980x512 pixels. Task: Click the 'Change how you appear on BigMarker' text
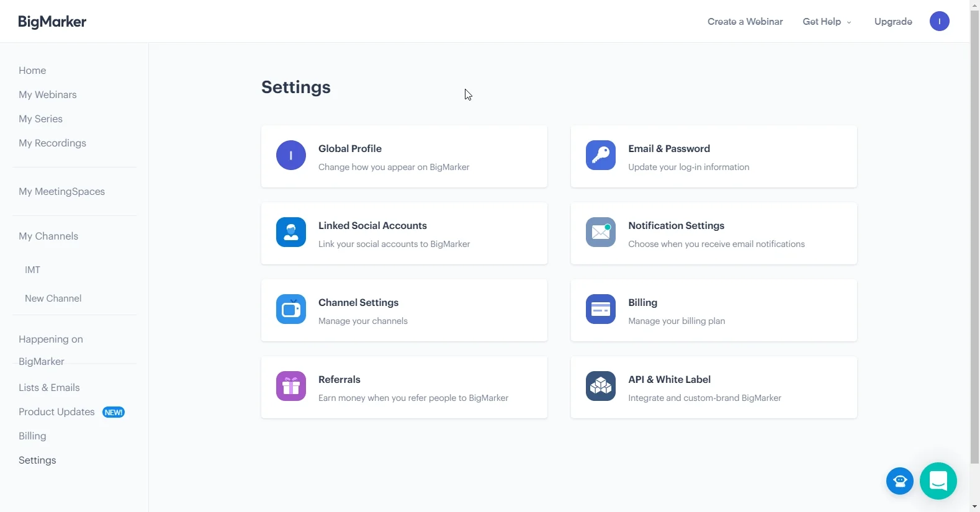tap(393, 168)
